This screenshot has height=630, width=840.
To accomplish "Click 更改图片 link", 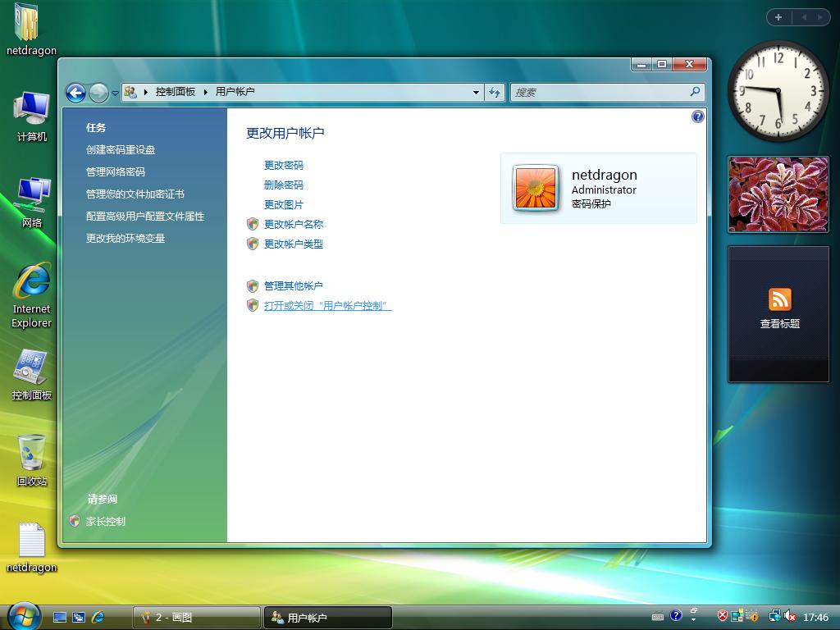I will [x=283, y=204].
